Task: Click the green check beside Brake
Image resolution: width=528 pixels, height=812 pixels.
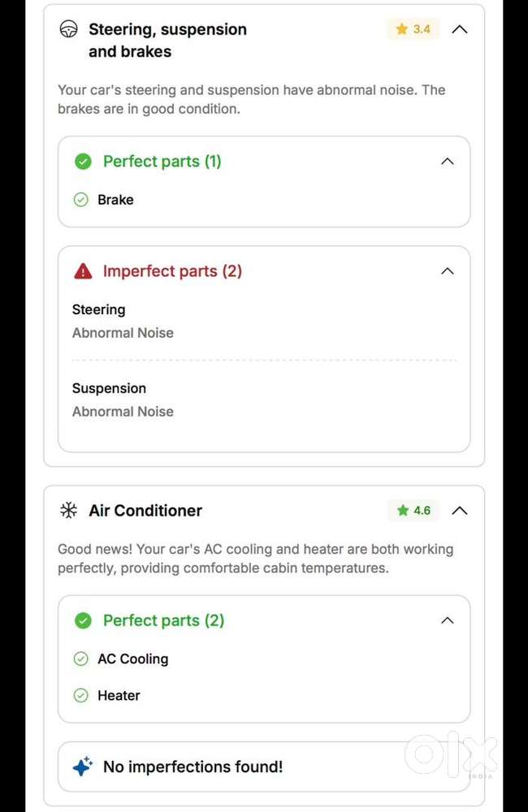Action: pos(81,200)
